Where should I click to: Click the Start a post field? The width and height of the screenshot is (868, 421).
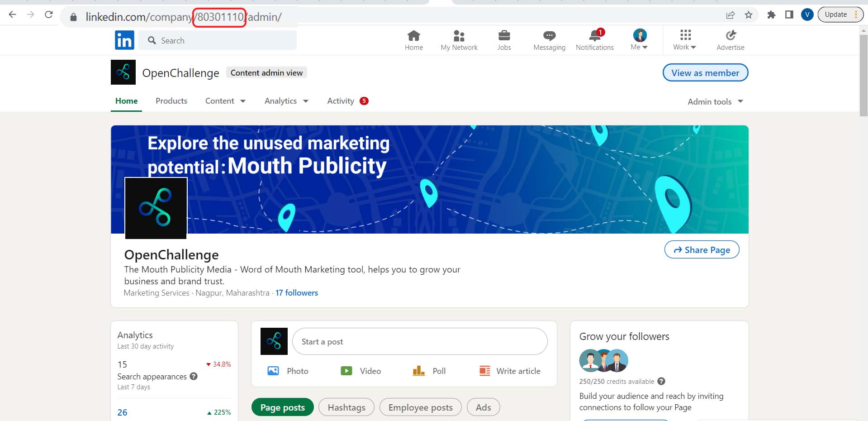tap(420, 341)
